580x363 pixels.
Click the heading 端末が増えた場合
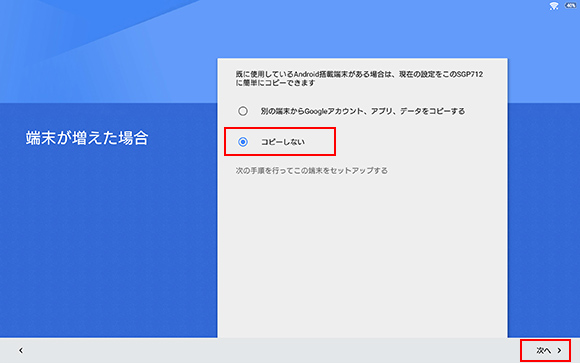tap(87, 138)
